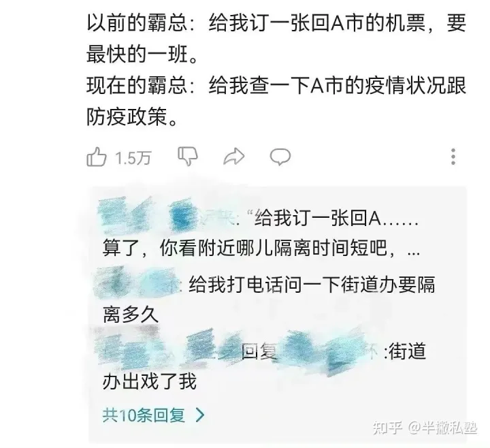The height and width of the screenshot is (448, 490).
Task: Click chevron arrow next to 共10条回复
Action: coord(200,415)
